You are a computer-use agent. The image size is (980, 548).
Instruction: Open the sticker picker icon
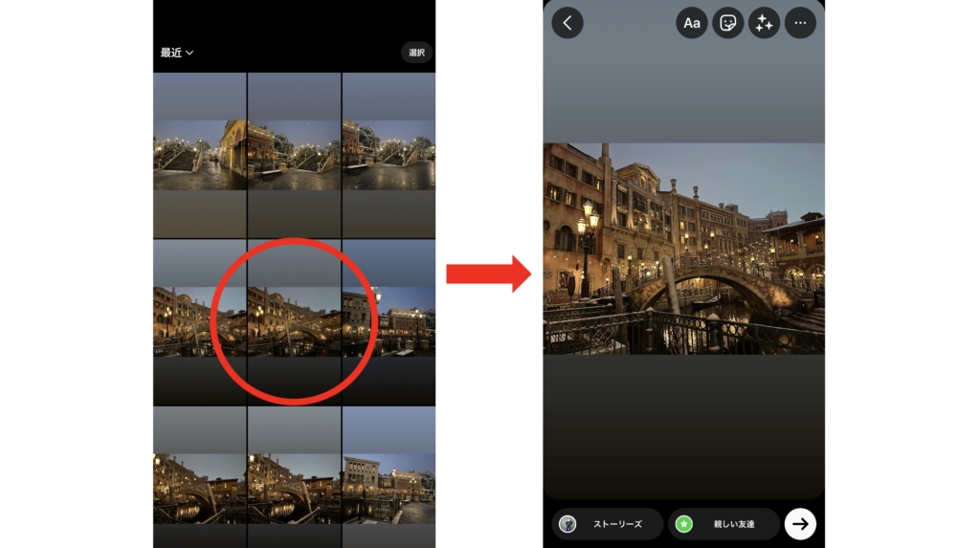[728, 23]
